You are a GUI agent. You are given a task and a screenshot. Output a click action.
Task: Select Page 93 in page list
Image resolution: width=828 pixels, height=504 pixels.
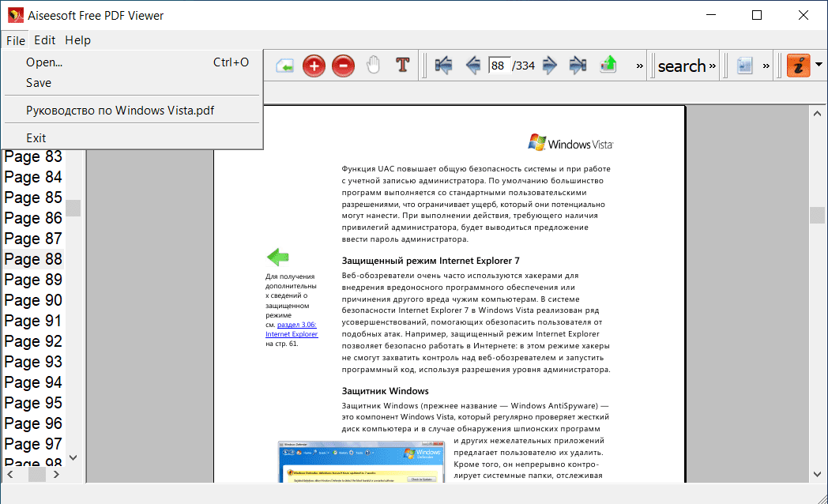[x=33, y=362]
